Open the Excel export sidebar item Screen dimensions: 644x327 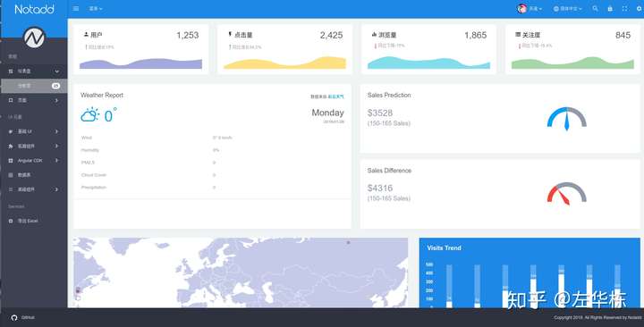pyautogui.click(x=34, y=221)
